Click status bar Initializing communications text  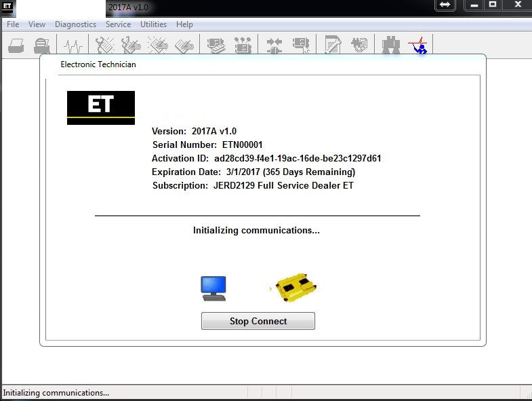(56, 393)
